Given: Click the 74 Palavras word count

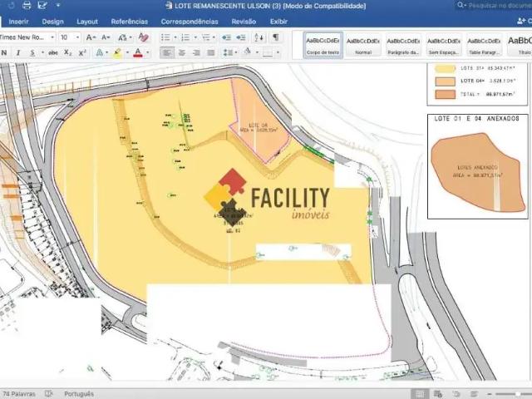Looking at the screenshot, I should pos(18,394).
